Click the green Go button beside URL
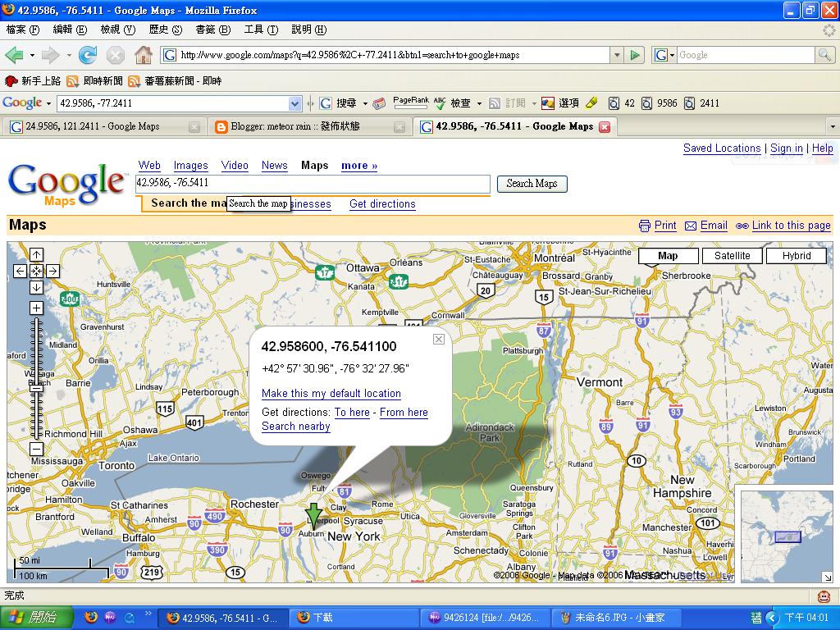 pyautogui.click(x=635, y=55)
